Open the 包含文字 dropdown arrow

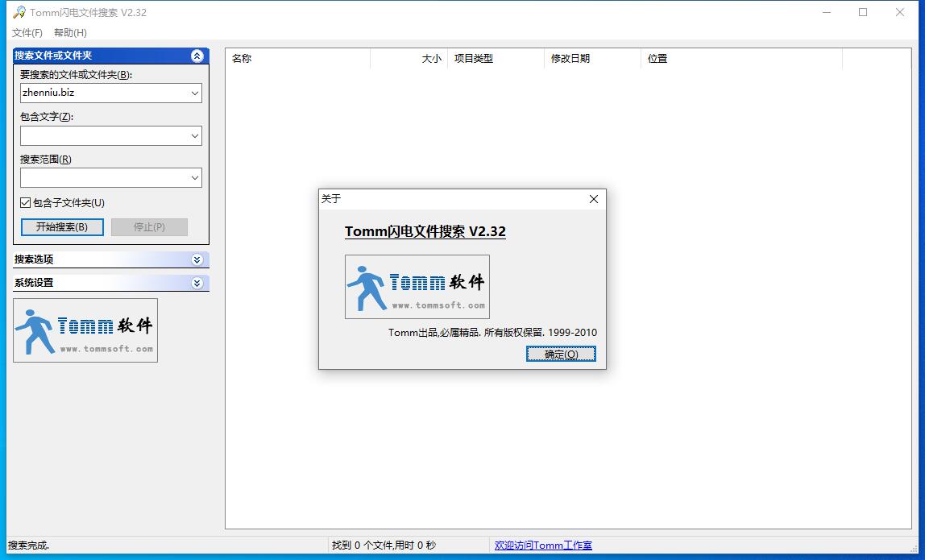tap(195, 135)
